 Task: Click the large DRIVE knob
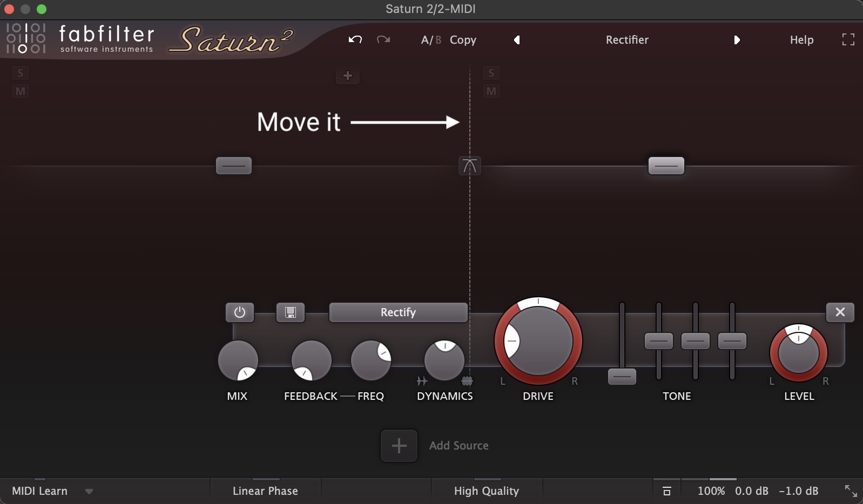click(538, 341)
